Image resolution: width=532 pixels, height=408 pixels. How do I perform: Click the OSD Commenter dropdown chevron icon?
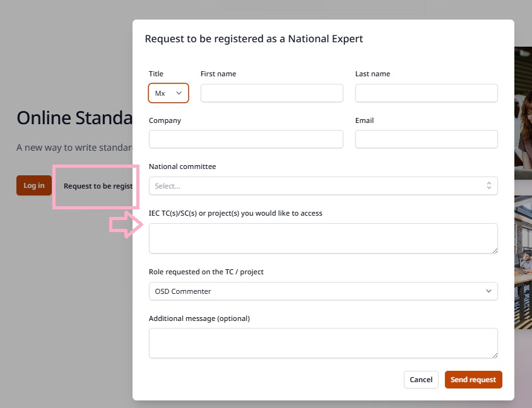coord(488,291)
